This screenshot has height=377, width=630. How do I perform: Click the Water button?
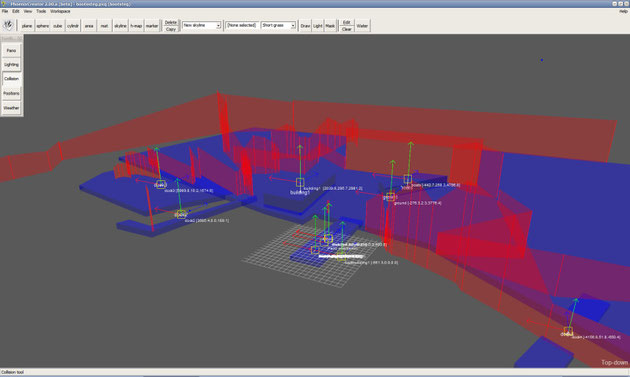point(362,26)
